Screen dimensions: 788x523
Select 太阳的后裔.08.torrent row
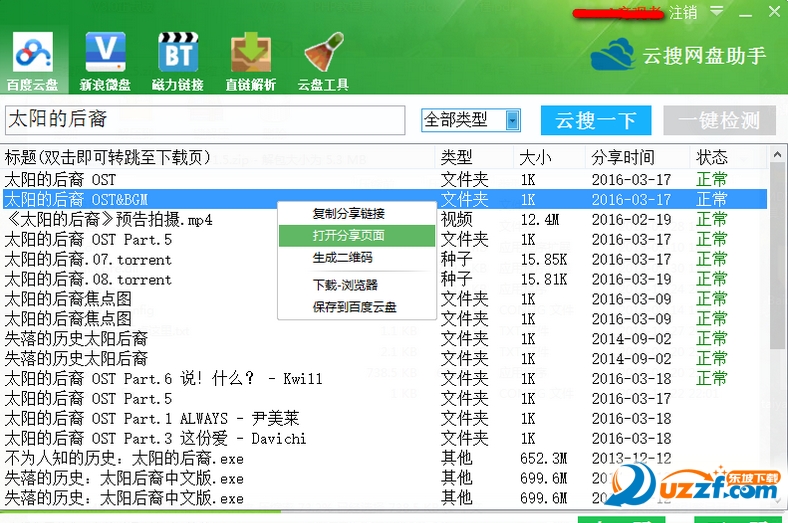point(384,279)
